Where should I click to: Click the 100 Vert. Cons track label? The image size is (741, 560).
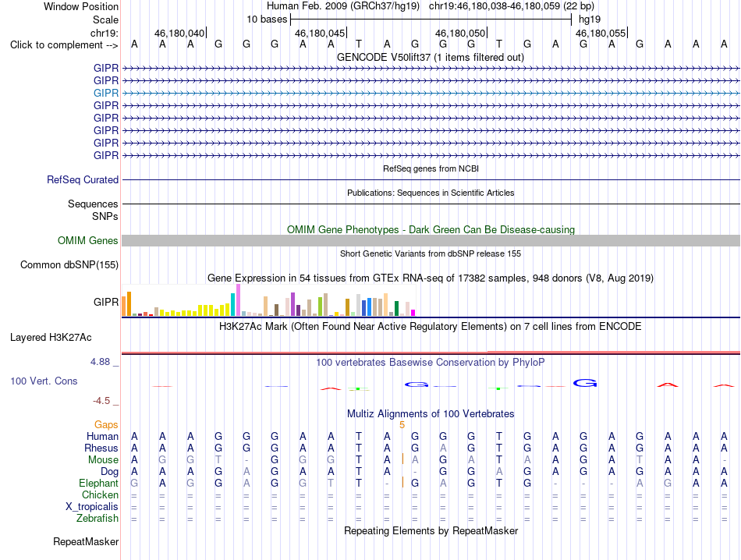(x=44, y=381)
